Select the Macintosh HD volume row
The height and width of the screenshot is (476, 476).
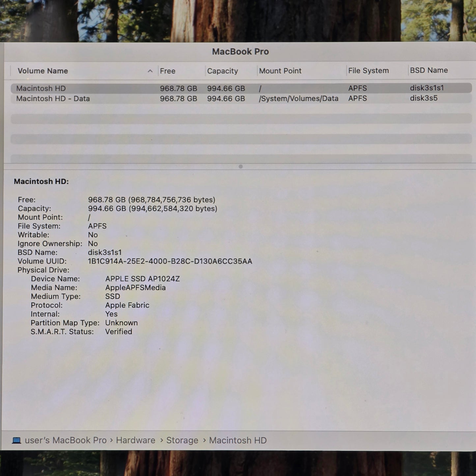click(x=41, y=88)
